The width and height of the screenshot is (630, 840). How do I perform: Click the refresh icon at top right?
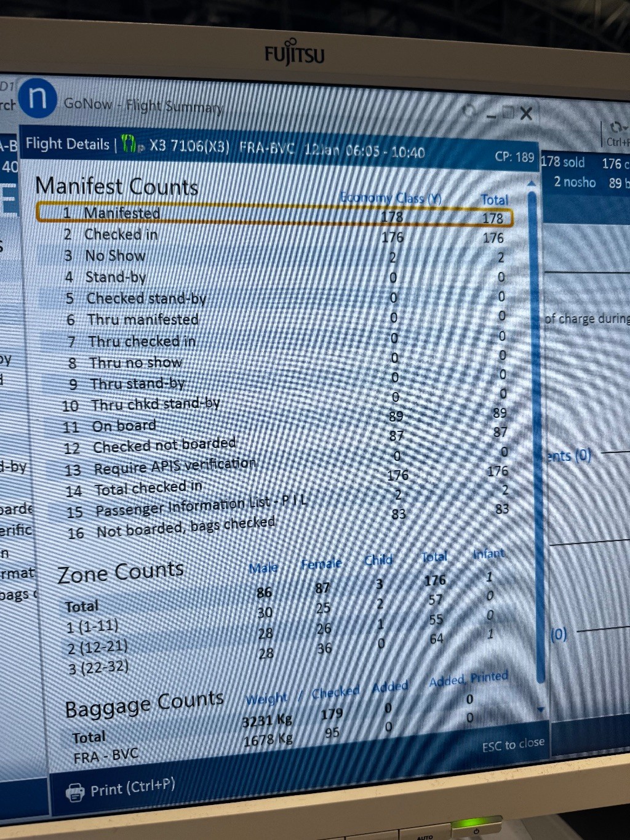616,127
